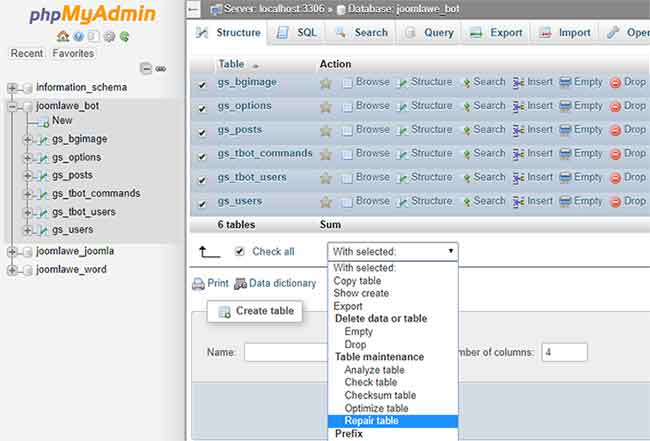Click the Number of columns field
650x441 pixels.
click(x=564, y=352)
